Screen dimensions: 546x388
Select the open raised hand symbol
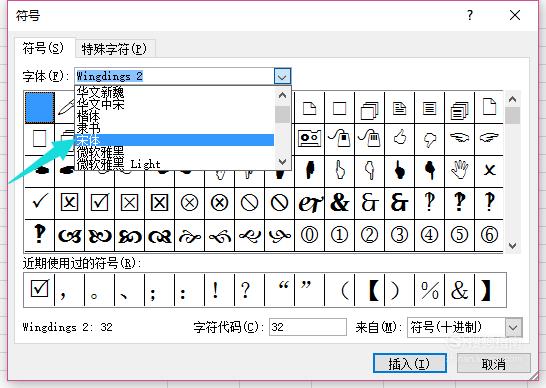[459, 170]
